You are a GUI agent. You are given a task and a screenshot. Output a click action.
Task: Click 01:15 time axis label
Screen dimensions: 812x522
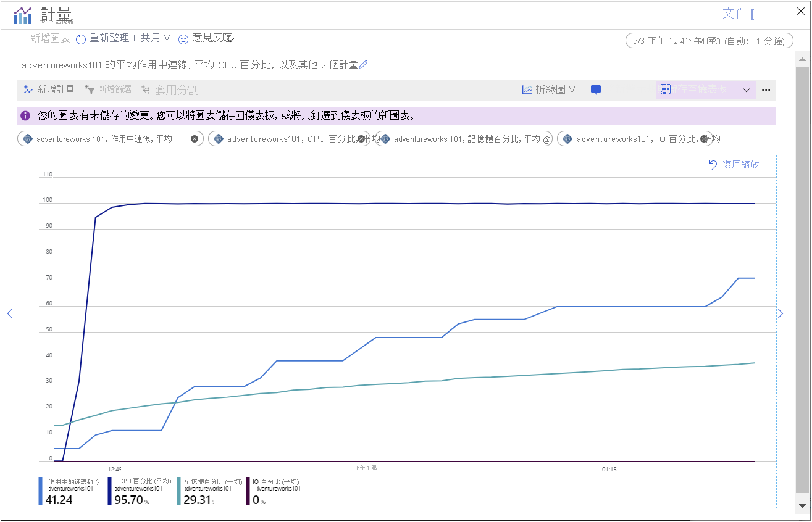pyautogui.click(x=609, y=469)
